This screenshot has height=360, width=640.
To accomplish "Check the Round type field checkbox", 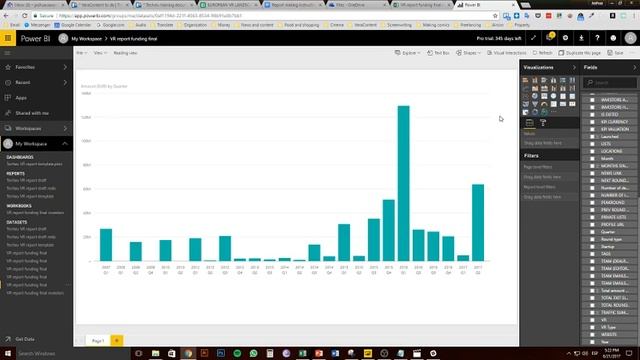I will pos(592,240).
